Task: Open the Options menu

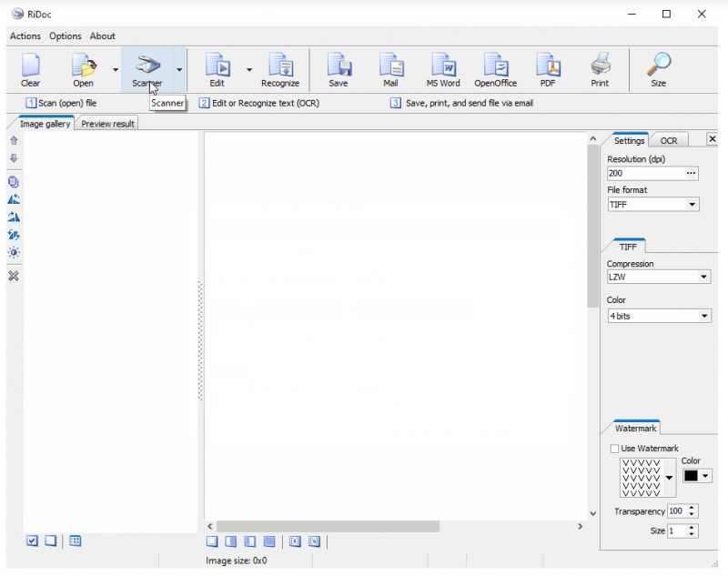Action: [66, 36]
